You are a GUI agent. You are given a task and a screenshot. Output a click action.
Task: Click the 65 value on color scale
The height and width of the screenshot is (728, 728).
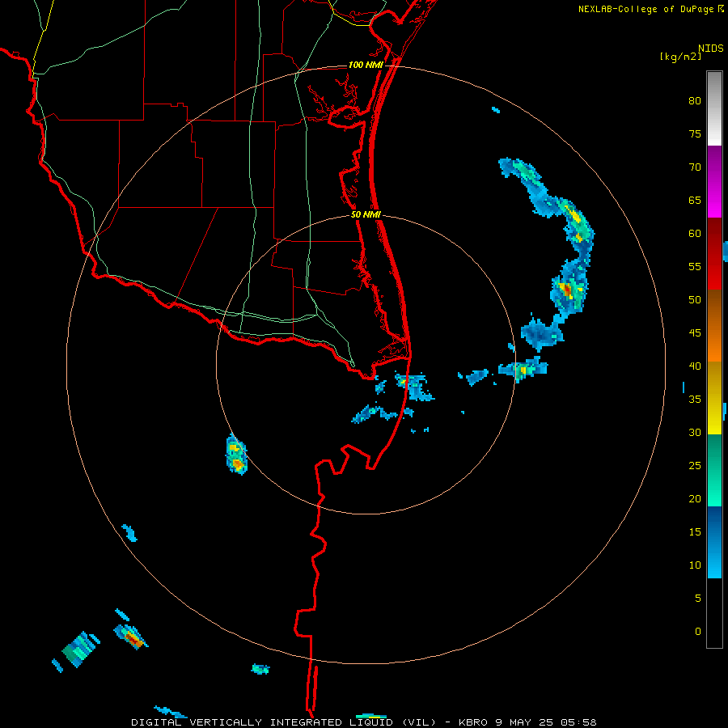695,200
